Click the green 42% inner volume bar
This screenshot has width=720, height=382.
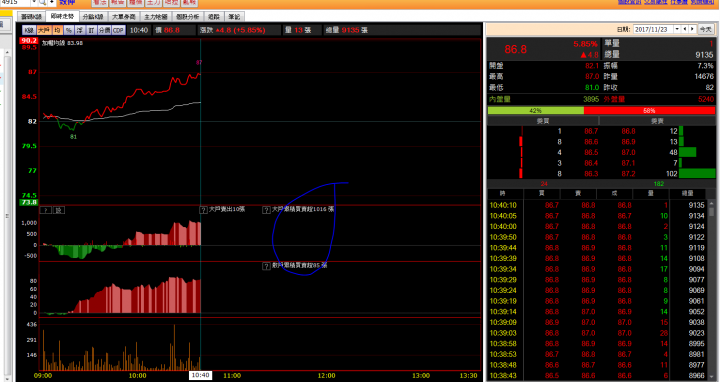point(535,111)
